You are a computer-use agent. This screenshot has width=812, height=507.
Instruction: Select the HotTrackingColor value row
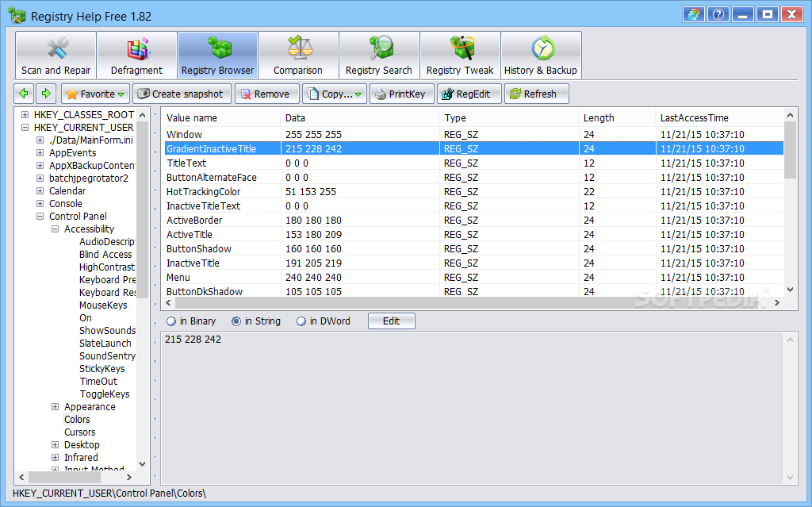click(473, 191)
